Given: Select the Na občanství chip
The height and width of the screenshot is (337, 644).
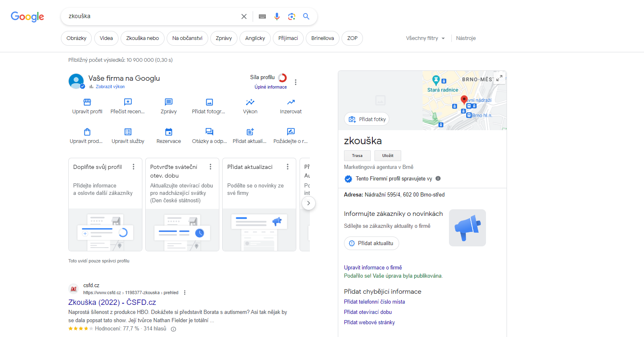Looking at the screenshot, I should pyautogui.click(x=187, y=38).
